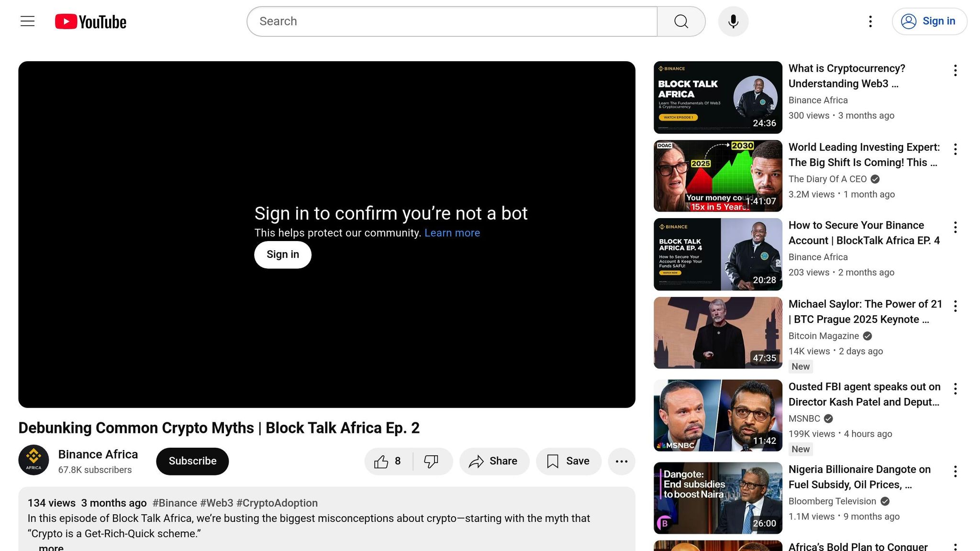The width and height of the screenshot is (980, 551).
Task: Open the options menu for the MSNBC video
Action: [x=956, y=388]
